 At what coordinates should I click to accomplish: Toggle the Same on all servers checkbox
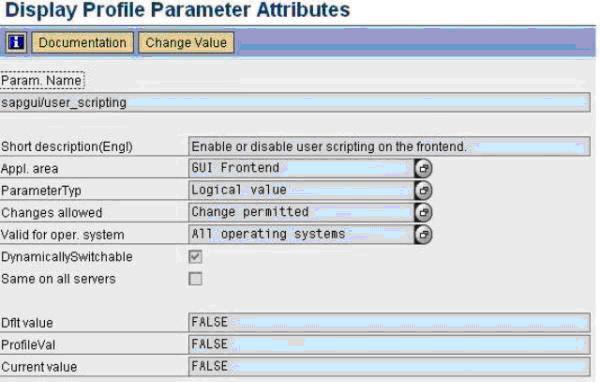pos(195,279)
